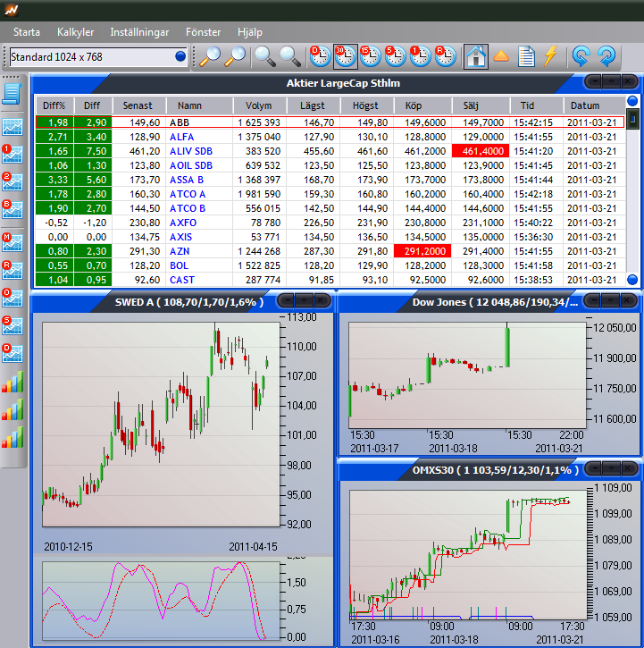
Task: Click the first black-handled magnifier icon
Action: 264,56
